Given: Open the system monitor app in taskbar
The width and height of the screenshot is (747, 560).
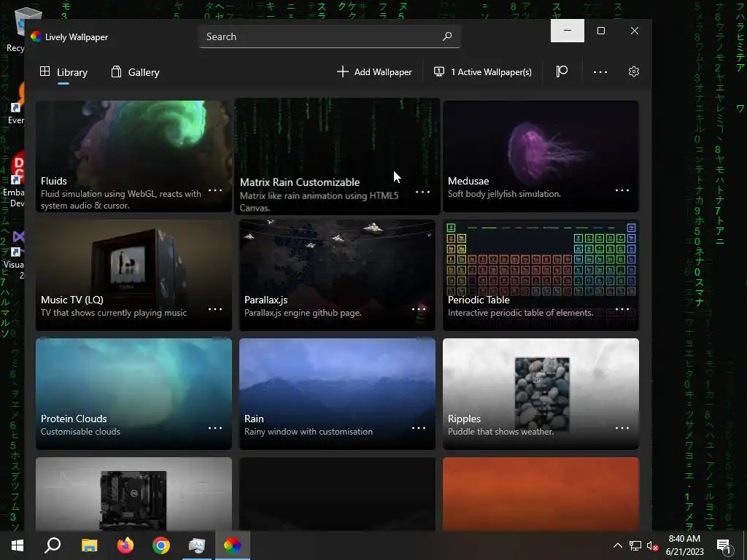Looking at the screenshot, I should (197, 545).
